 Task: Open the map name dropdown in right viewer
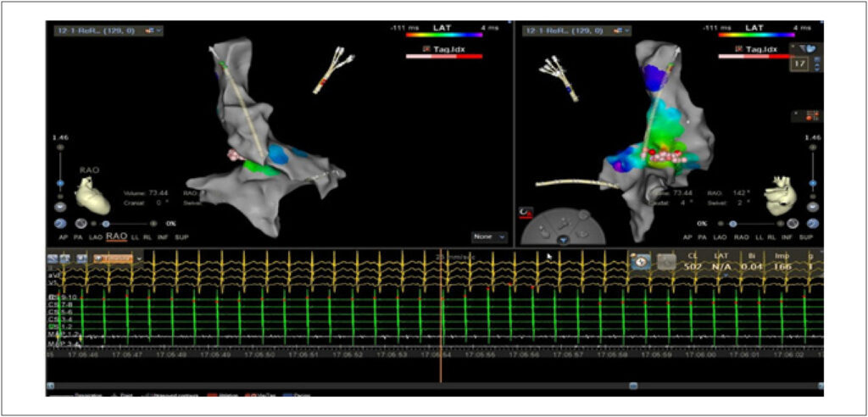576,31
